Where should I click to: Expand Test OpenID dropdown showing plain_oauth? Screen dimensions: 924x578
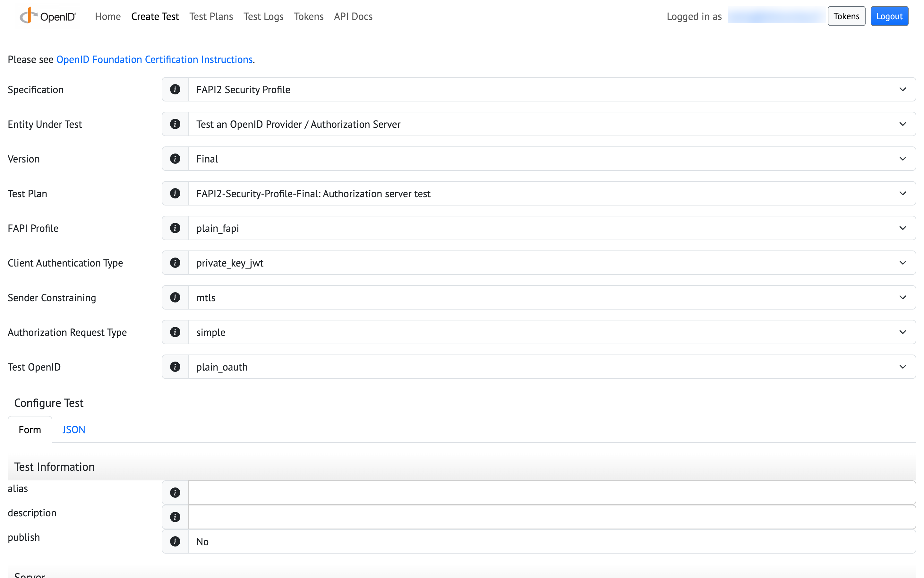click(x=552, y=367)
